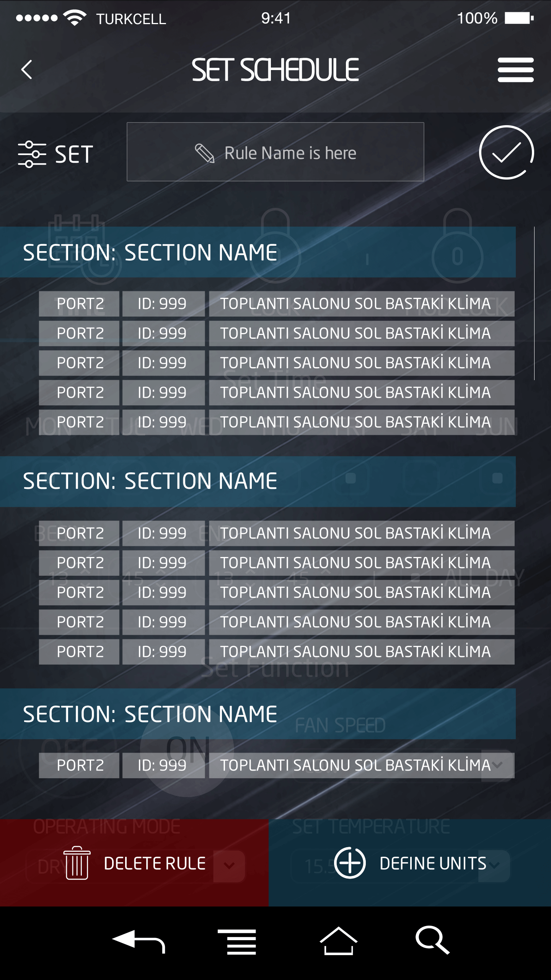This screenshot has height=980, width=551.
Task: Click the Rule Name input field
Action: (275, 152)
